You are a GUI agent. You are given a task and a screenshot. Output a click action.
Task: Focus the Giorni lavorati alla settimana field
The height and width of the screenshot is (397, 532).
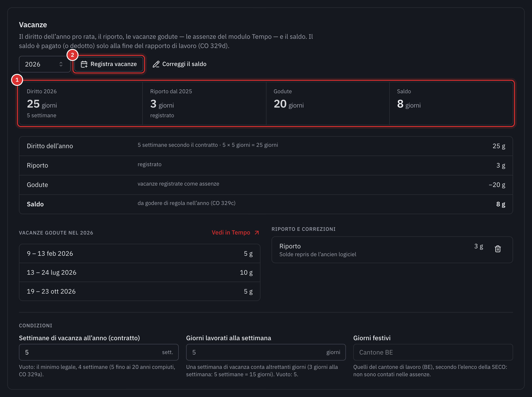click(x=266, y=352)
